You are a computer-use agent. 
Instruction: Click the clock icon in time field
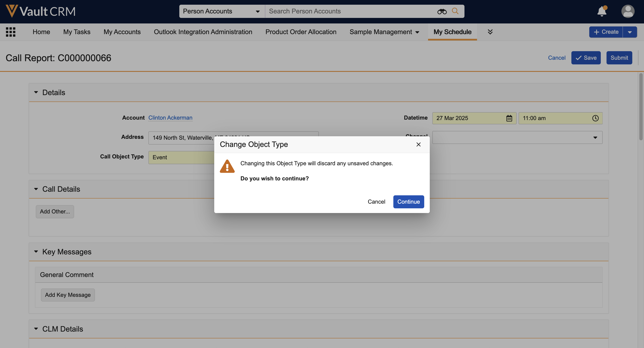595,118
